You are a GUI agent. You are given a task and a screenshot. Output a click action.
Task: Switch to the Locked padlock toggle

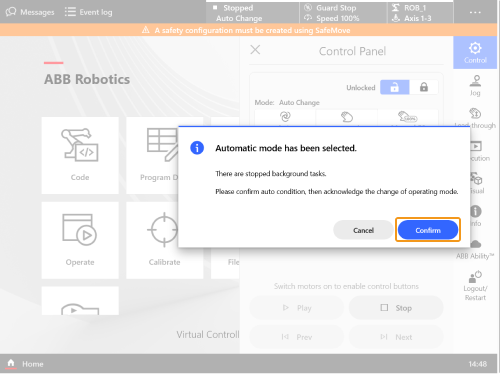point(424,87)
